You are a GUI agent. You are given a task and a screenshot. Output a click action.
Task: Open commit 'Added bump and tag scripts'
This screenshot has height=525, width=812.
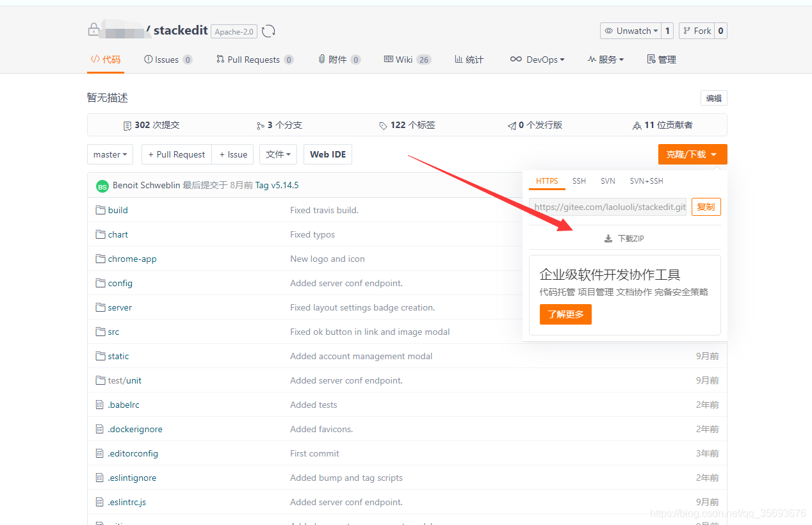pos(346,478)
